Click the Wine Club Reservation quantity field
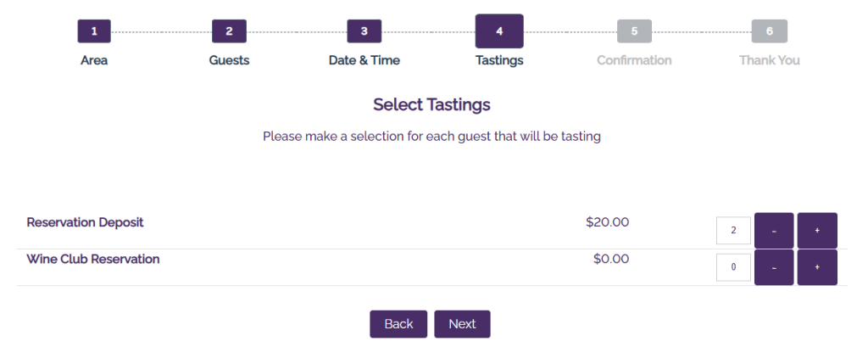 [733, 267]
